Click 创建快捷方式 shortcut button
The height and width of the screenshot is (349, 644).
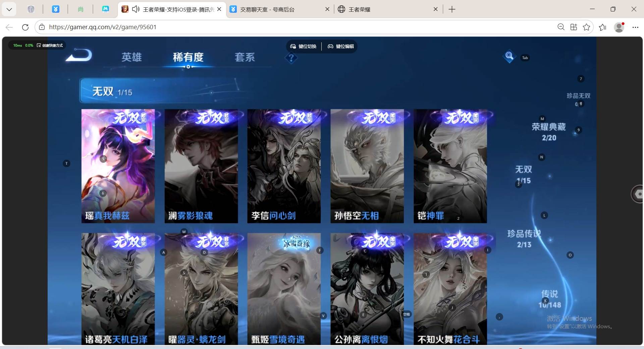pyautogui.click(x=50, y=45)
